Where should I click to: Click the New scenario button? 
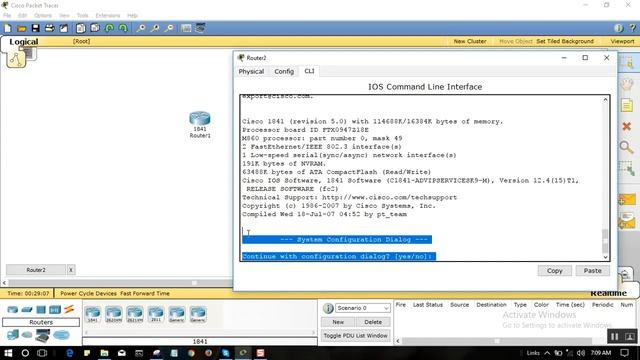click(x=338, y=322)
